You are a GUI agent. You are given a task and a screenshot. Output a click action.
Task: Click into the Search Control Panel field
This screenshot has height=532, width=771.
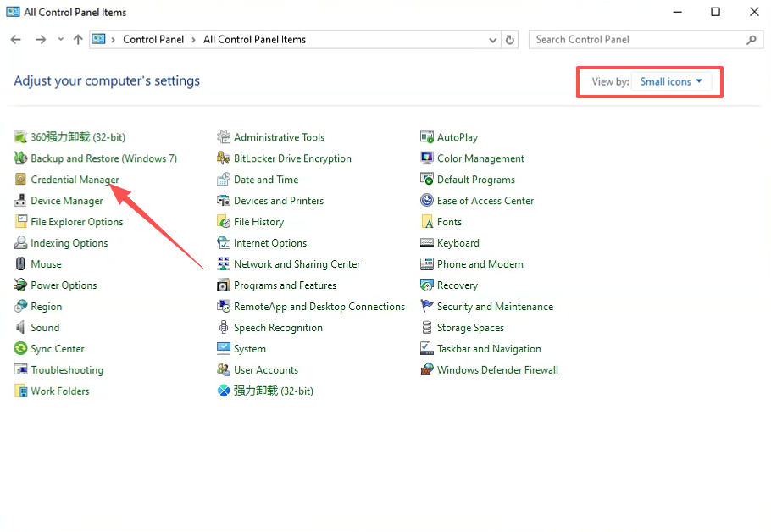coord(639,39)
